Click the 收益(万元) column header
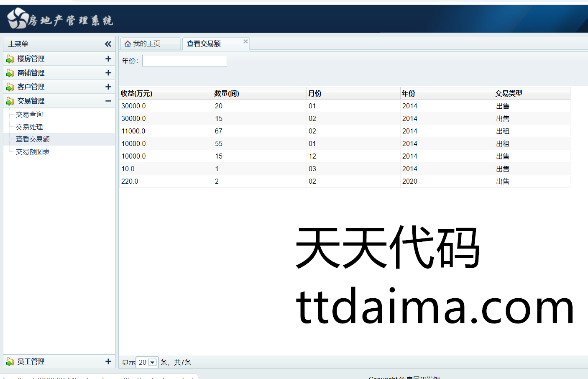Viewport: 588px width, 379px height. tap(137, 93)
